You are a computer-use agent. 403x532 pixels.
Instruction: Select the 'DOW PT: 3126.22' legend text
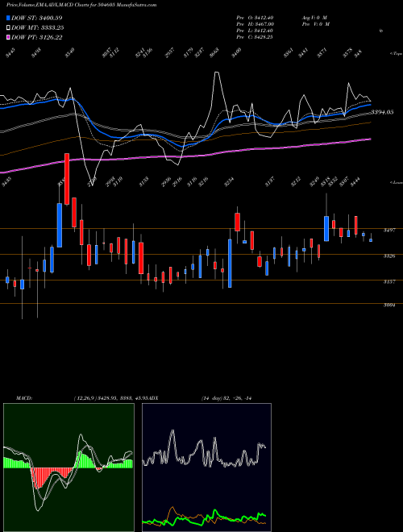click(x=36, y=38)
